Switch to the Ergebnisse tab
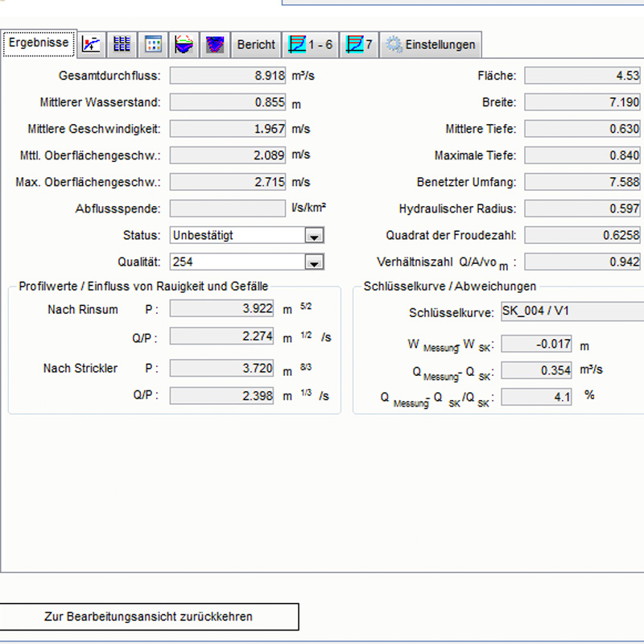Viewport: 644px width, 644px height. coord(39,43)
